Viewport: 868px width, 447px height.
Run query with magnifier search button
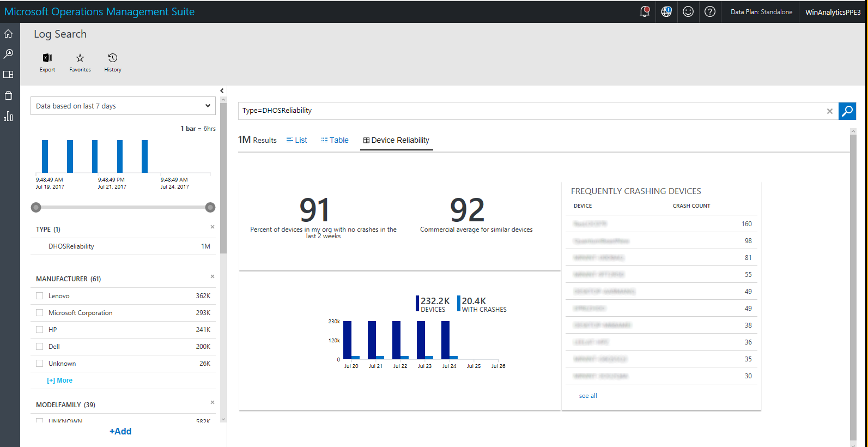pos(847,111)
